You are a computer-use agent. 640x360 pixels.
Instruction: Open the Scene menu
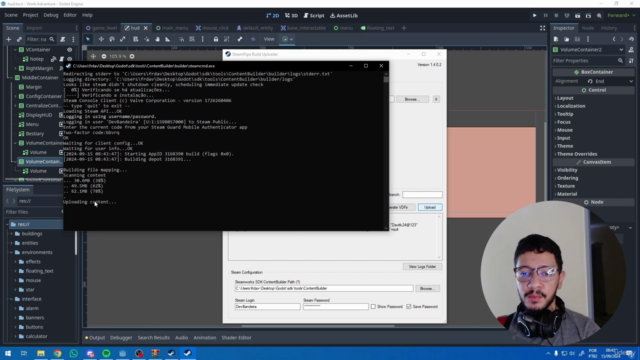pos(11,15)
